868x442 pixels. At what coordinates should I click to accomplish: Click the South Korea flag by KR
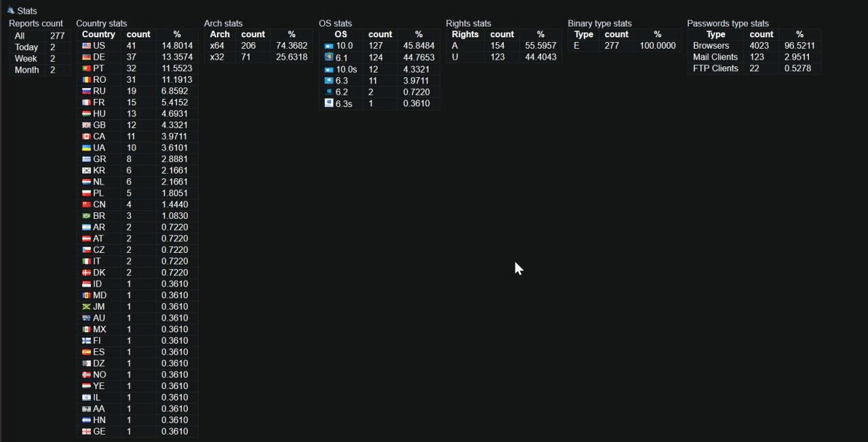coord(86,170)
